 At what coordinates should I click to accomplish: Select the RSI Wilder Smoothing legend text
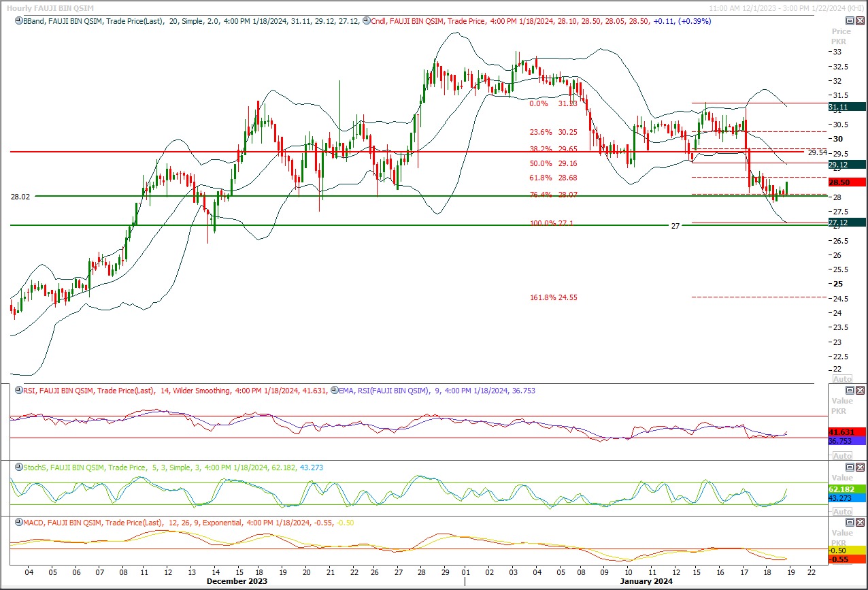[x=174, y=391]
